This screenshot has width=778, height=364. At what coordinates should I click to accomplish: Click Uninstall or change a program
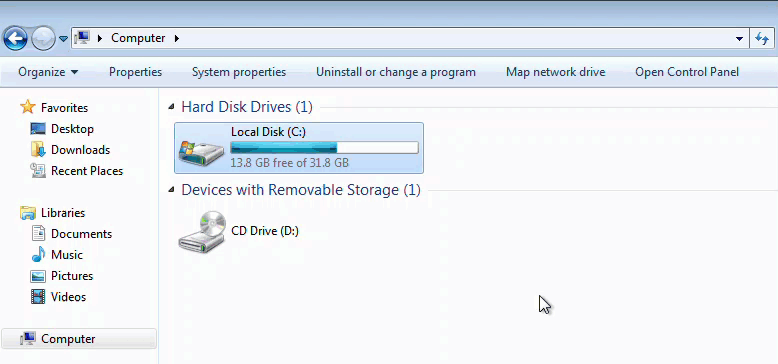point(396,72)
